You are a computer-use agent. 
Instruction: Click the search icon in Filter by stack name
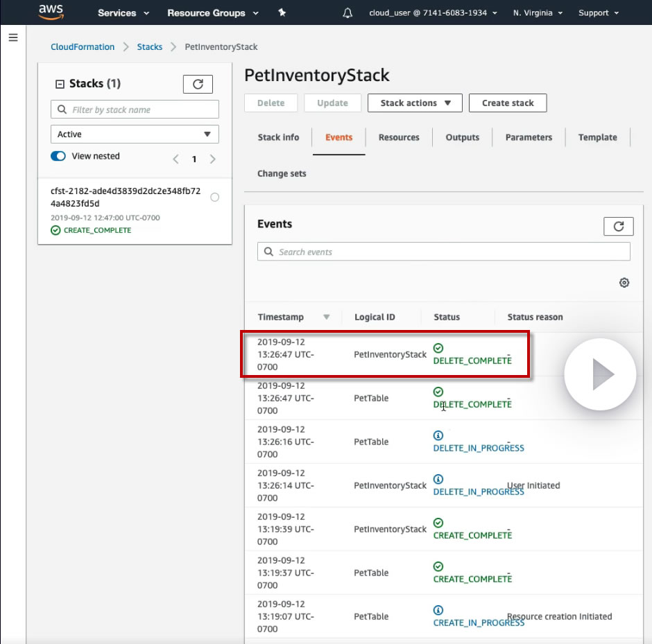click(62, 110)
